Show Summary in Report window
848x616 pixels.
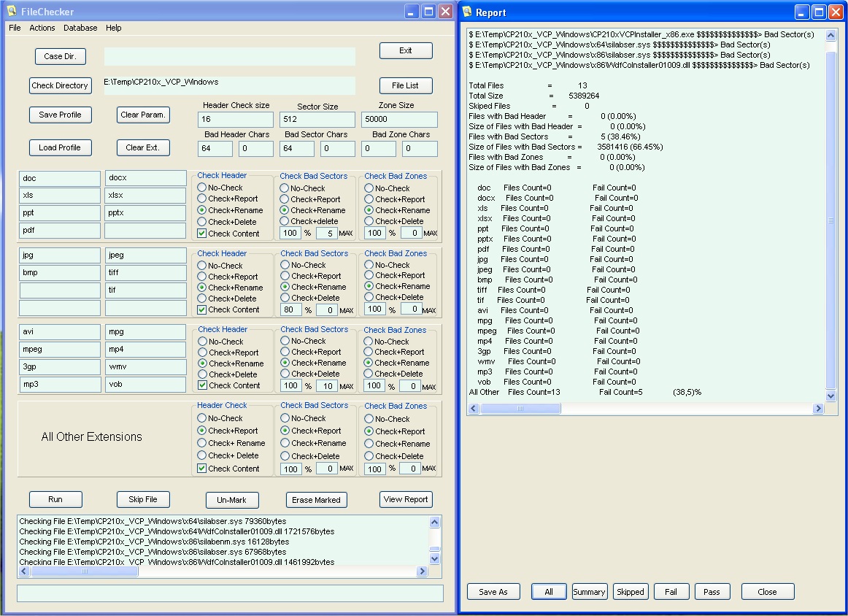pos(589,592)
